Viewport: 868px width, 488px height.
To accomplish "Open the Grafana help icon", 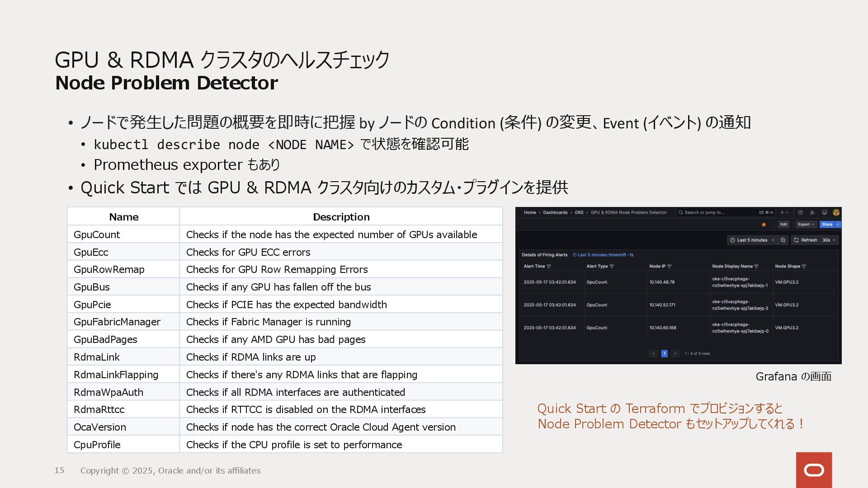I will pyautogui.click(x=800, y=212).
